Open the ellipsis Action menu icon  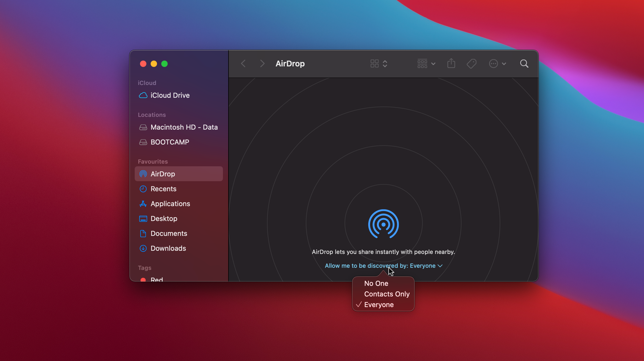pyautogui.click(x=493, y=64)
